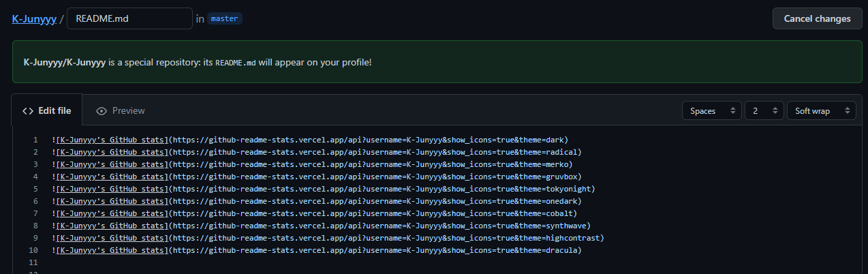Click line 4 with theme=gruvbox

(317, 177)
